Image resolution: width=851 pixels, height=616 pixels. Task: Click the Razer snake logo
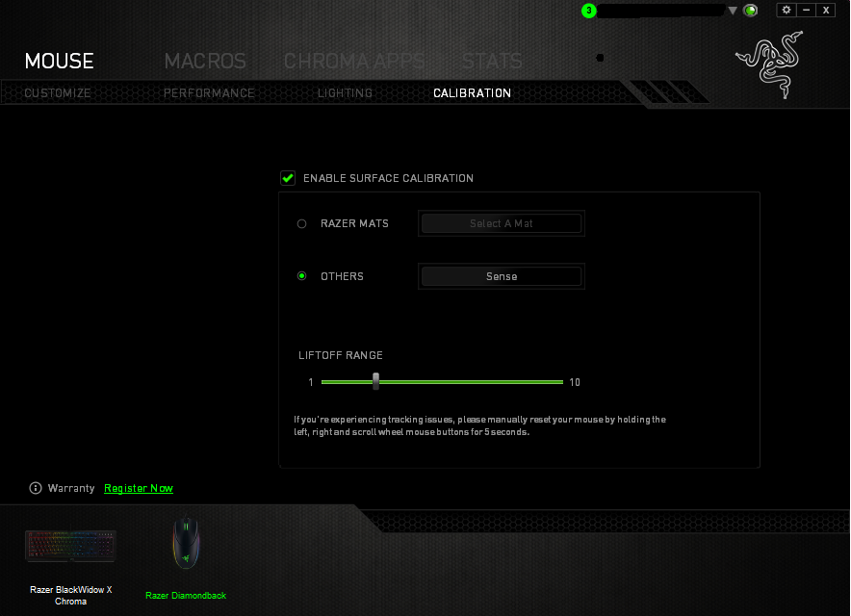[x=769, y=64]
